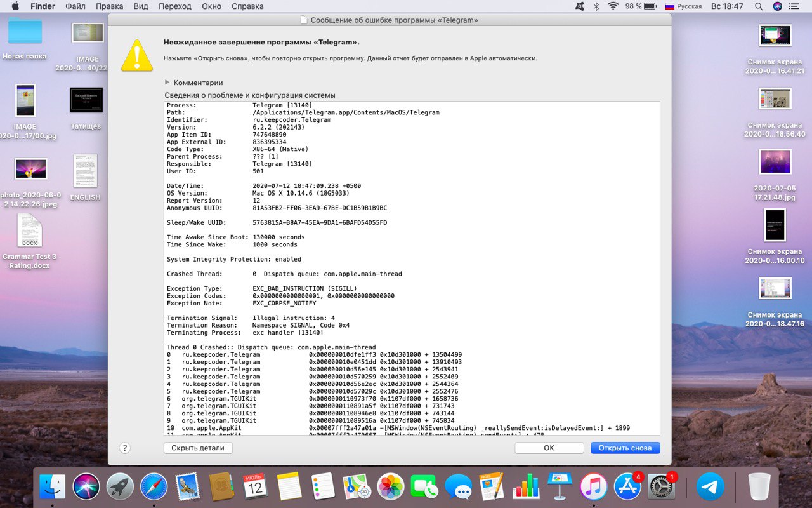The height and width of the screenshot is (508, 812).
Task: Open Telegram paper plane icon in Dock
Action: pyautogui.click(x=710, y=487)
